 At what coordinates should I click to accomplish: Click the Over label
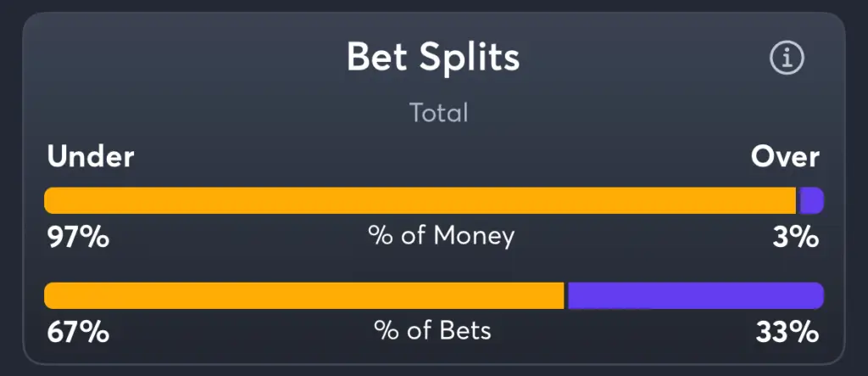tap(785, 157)
